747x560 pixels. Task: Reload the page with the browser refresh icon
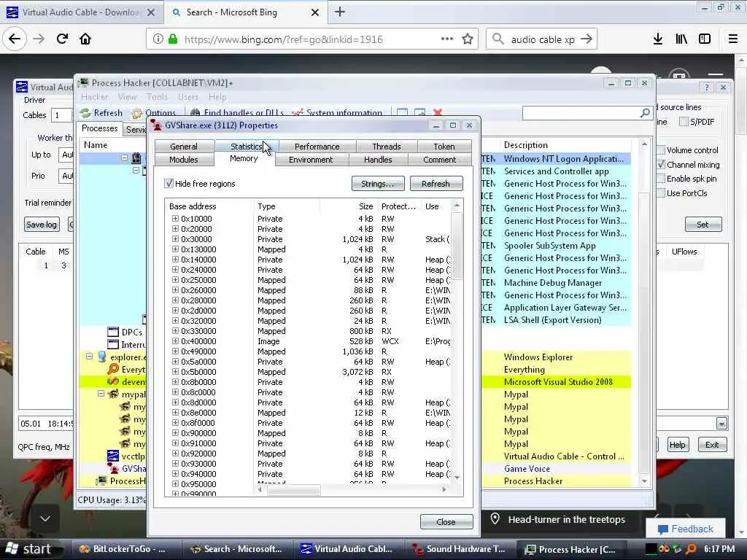(x=62, y=39)
